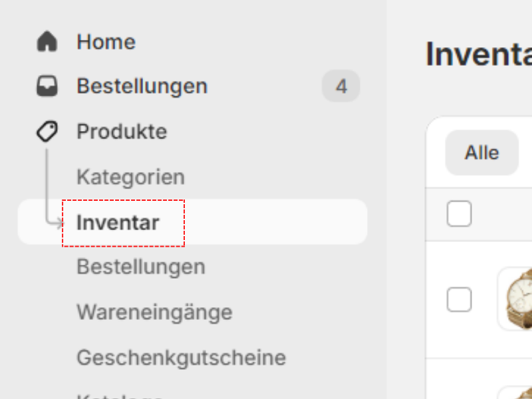The image size is (532, 399).
Task: Open Geschenkgutscheine in the sidebar
Action: [x=181, y=358]
